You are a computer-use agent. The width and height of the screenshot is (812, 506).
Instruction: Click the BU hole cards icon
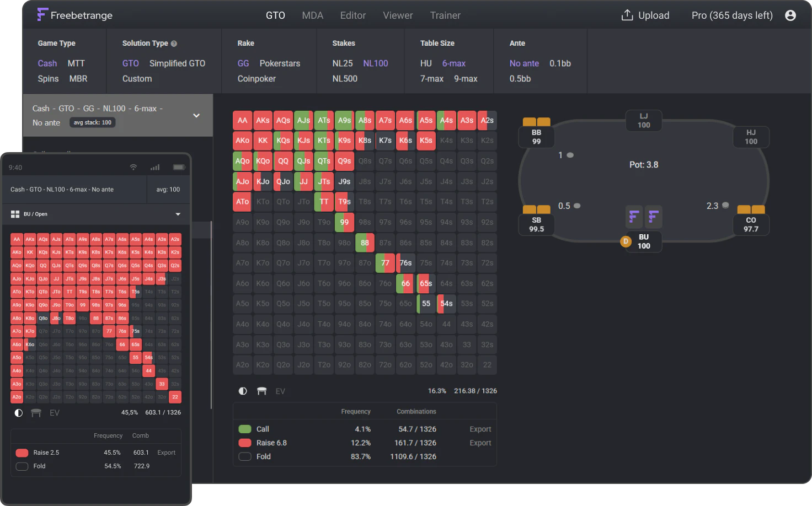644,217
